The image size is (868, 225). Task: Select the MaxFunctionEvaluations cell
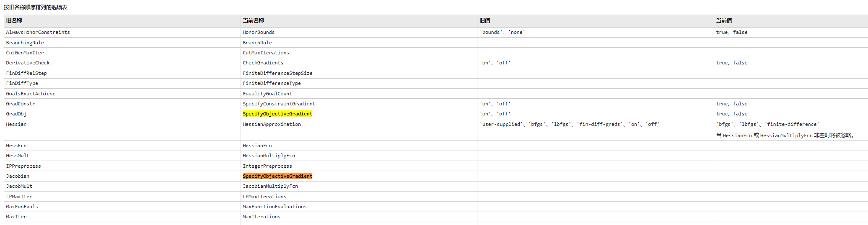pyautogui.click(x=275, y=207)
